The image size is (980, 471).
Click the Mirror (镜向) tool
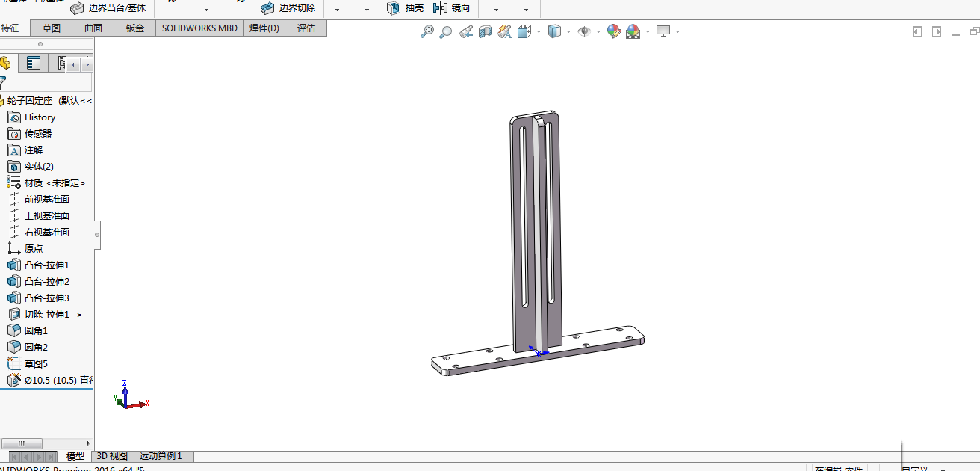(451, 8)
